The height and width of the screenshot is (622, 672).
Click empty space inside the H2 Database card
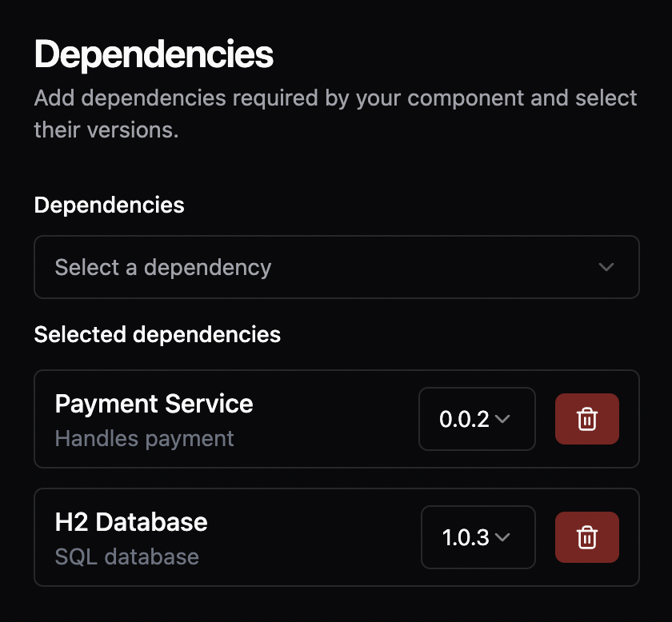(x=313, y=537)
